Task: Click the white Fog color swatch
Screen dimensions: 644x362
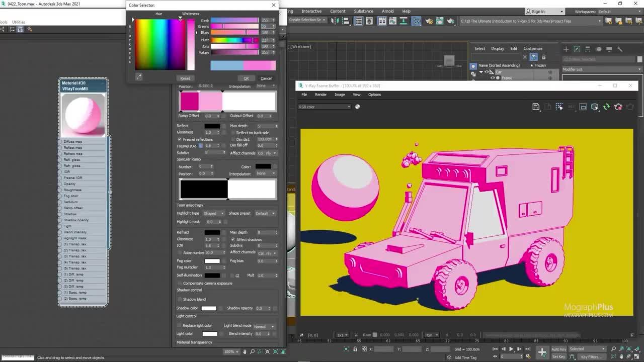Action: tap(213, 261)
